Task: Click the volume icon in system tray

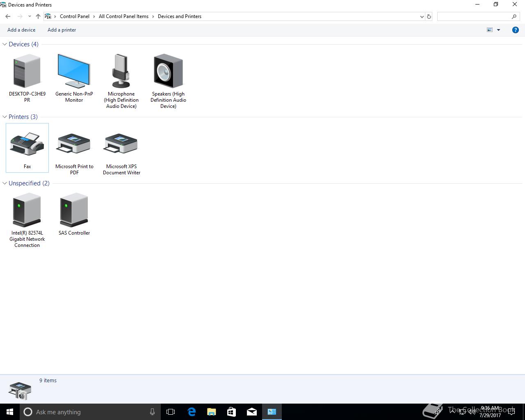Action: click(x=472, y=412)
